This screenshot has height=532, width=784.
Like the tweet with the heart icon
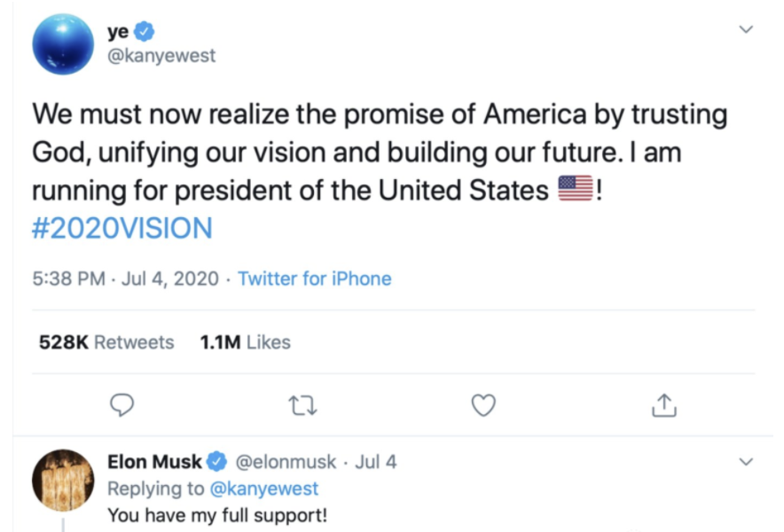click(482, 405)
